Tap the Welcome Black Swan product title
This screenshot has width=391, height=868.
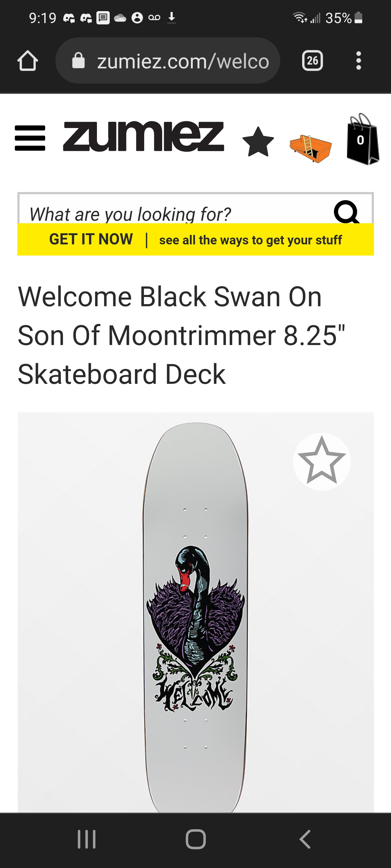click(x=181, y=335)
